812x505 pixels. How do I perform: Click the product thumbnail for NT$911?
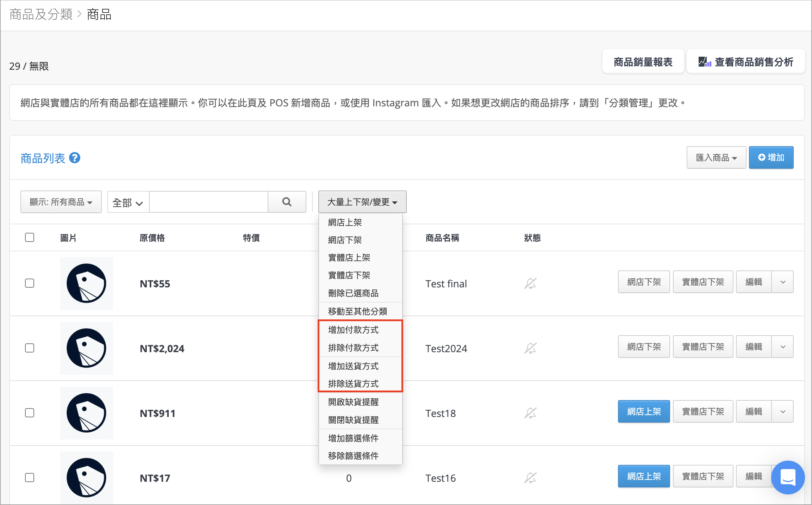point(87,413)
